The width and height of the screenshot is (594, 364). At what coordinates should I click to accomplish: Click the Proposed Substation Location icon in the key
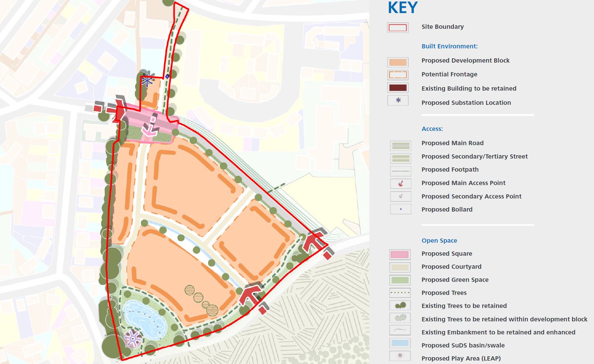(398, 101)
